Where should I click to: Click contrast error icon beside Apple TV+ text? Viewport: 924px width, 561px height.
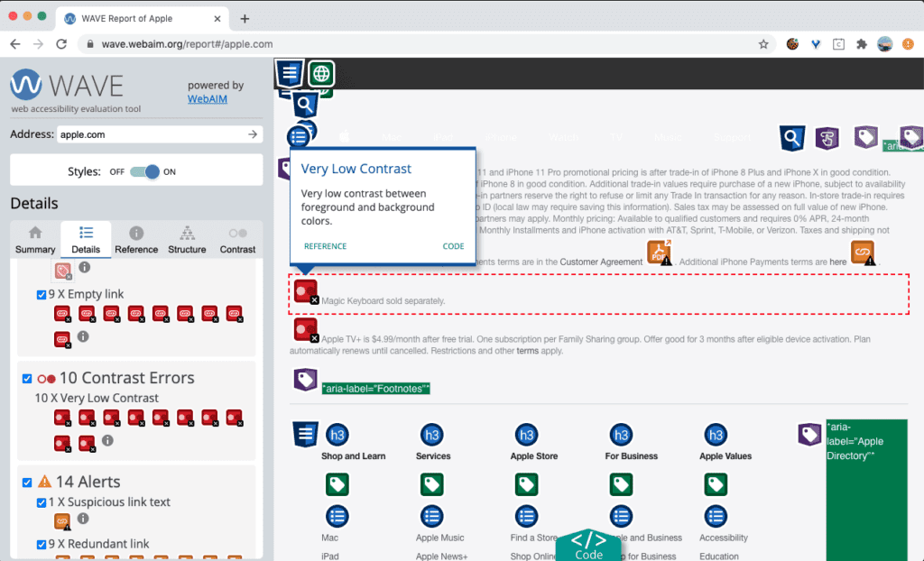click(306, 330)
